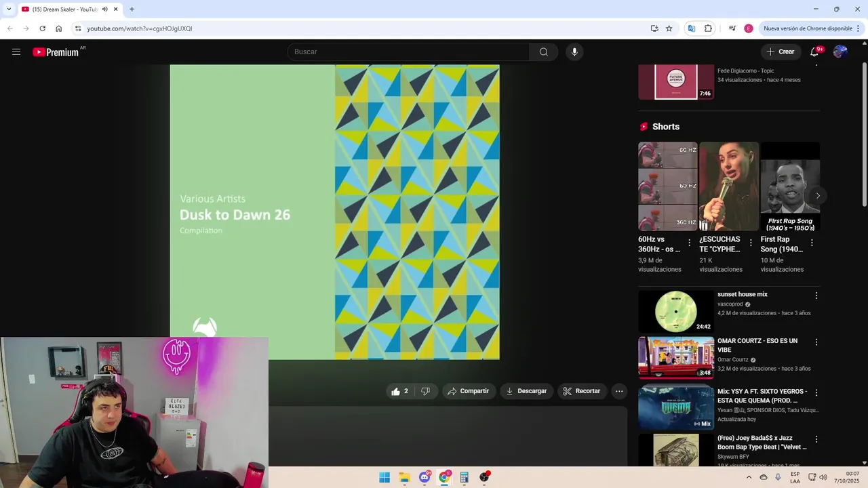This screenshot has height=488, width=868.
Task: Open Fede Digiacomo - Topic video thumbnail
Action: tap(676, 82)
